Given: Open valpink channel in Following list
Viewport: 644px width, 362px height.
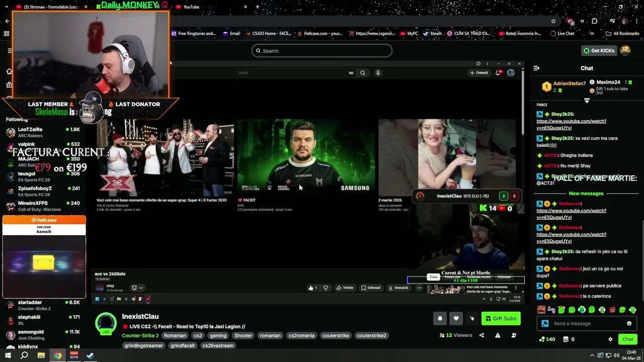Looking at the screenshot, I should click(43, 147).
